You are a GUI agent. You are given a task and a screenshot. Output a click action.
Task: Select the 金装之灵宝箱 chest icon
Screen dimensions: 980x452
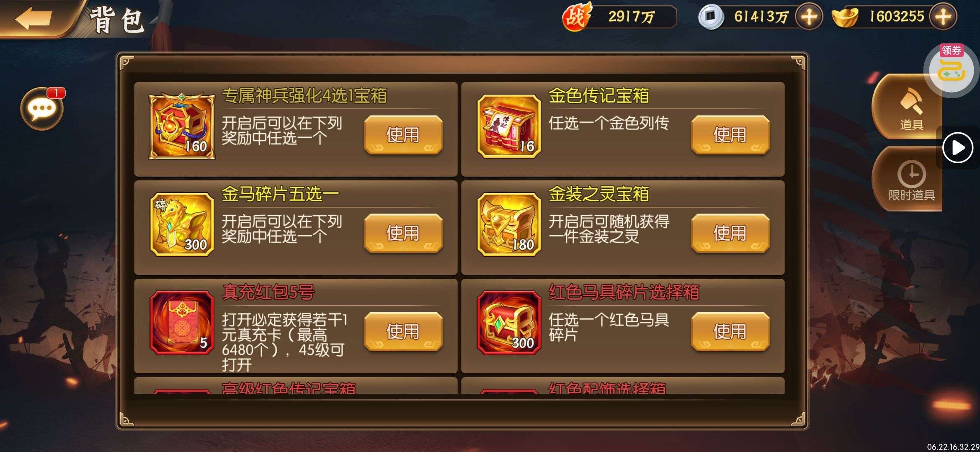point(509,224)
